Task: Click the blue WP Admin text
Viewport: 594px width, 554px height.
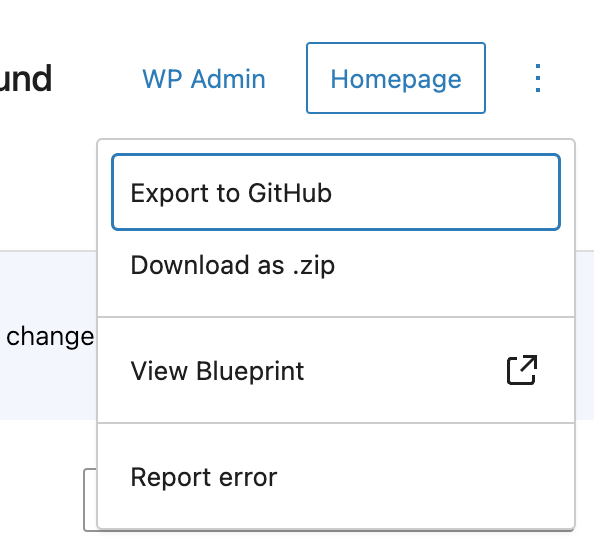Action: (204, 79)
